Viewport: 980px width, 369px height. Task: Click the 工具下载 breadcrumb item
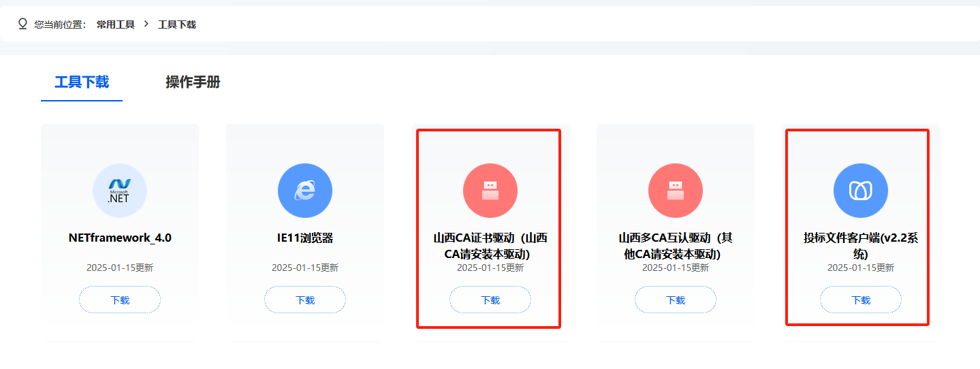pyautogui.click(x=177, y=25)
